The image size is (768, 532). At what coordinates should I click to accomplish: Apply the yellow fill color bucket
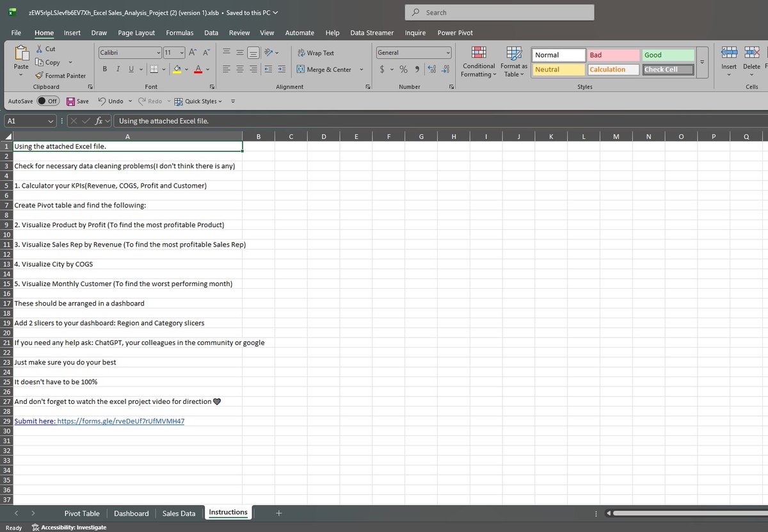(177, 69)
